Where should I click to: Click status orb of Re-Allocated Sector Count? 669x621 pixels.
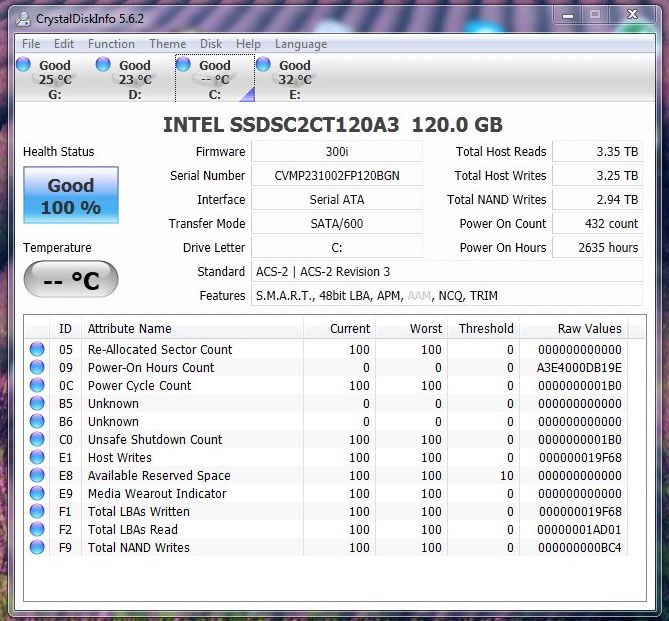click(x=37, y=349)
